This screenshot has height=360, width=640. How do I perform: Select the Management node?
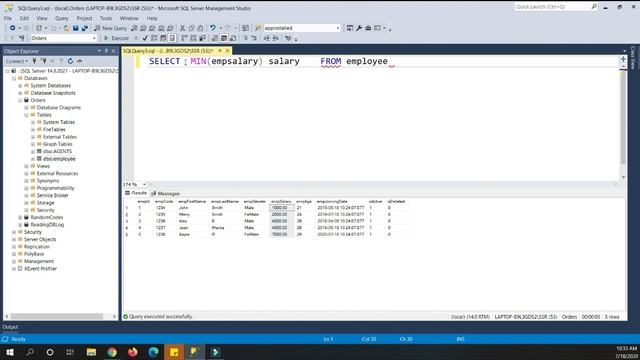[39, 262]
